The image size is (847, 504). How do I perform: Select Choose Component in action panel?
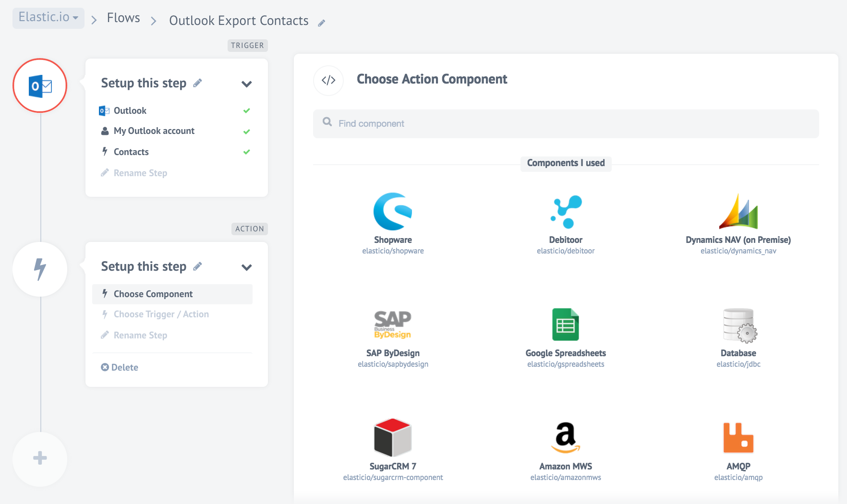pos(172,294)
